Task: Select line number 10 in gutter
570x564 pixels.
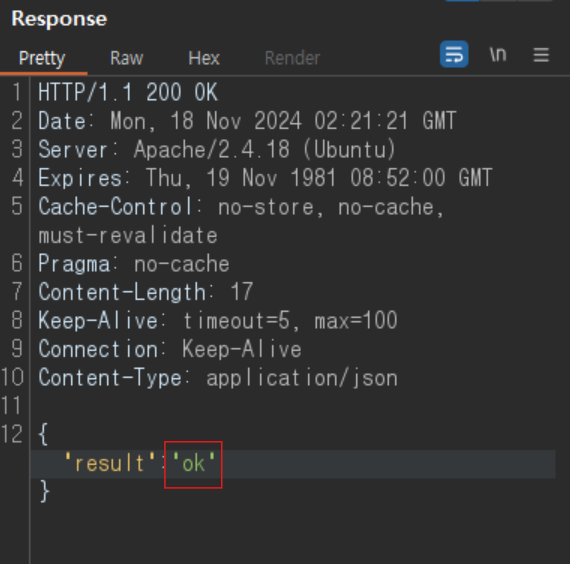Action: 12,377
